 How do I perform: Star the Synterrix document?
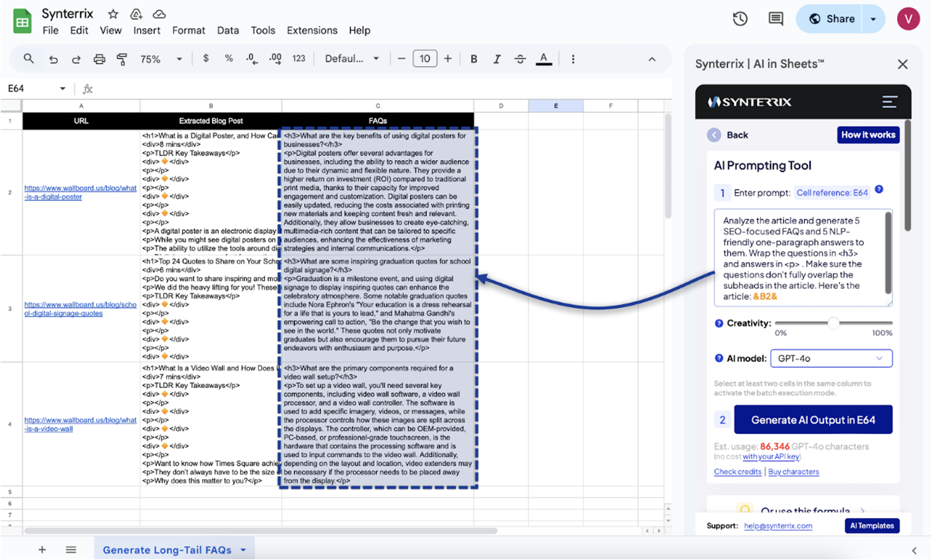click(x=113, y=14)
